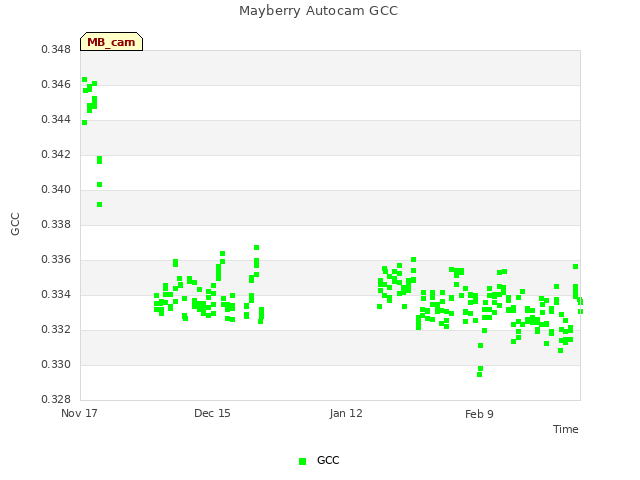Viewport: 640px width, 480px height.
Task: Click the chart title Mayberry Autocam GCC
Action: pos(318,11)
